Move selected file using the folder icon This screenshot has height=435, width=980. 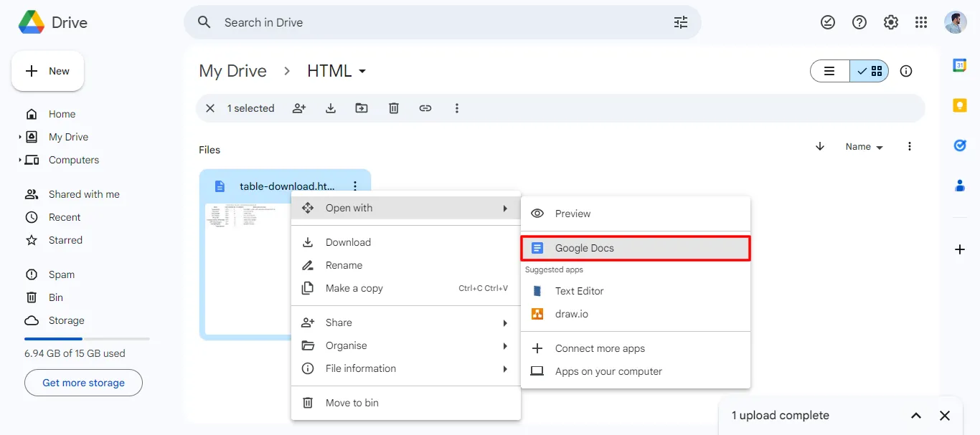[x=362, y=107]
